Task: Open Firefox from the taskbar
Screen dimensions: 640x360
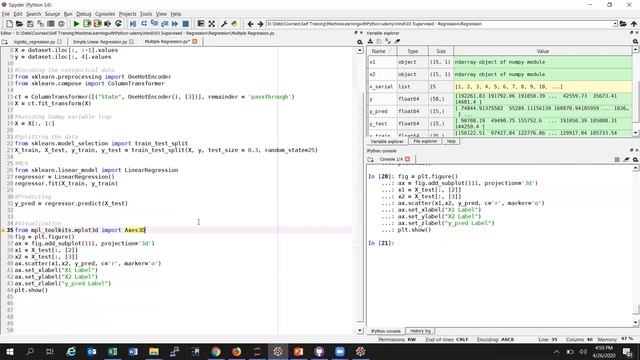Action: pos(236,351)
